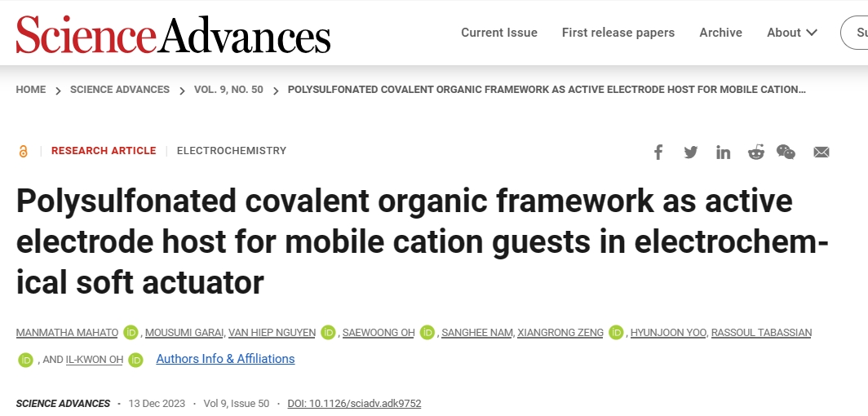Share article on LinkedIn
868x416 pixels.
723,153
